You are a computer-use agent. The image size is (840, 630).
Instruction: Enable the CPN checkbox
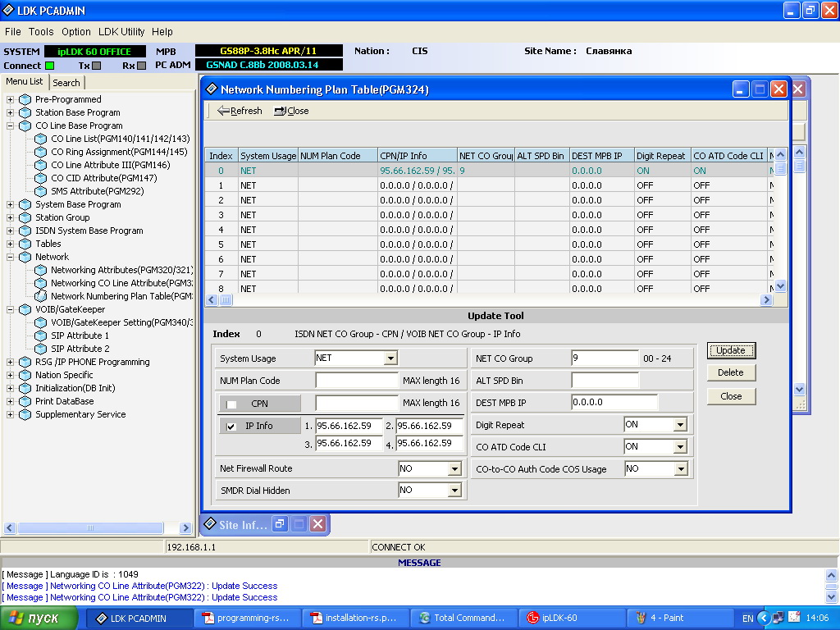pyautogui.click(x=231, y=404)
